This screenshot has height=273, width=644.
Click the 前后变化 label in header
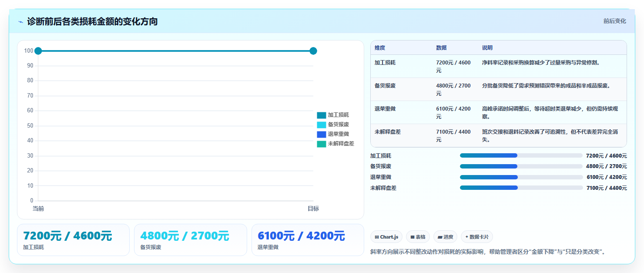point(614,21)
